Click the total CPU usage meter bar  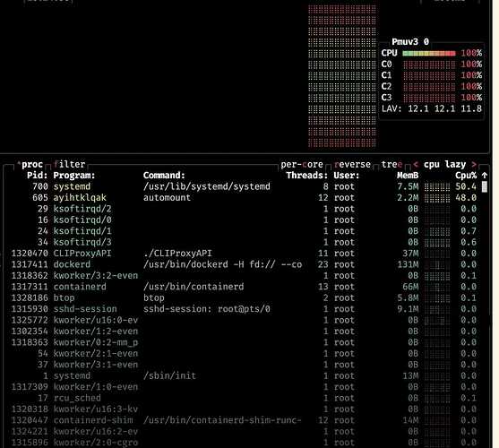tap(429, 53)
